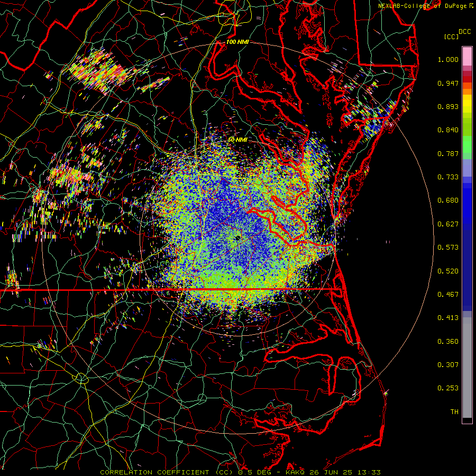Click the 0.947 scale value
Viewport: 476px width, 476px height.
click(x=448, y=83)
